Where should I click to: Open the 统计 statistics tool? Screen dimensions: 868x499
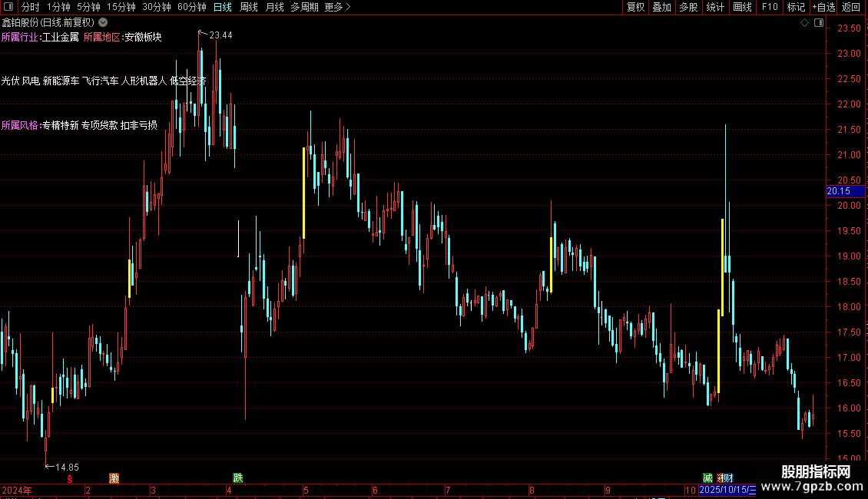click(x=715, y=7)
